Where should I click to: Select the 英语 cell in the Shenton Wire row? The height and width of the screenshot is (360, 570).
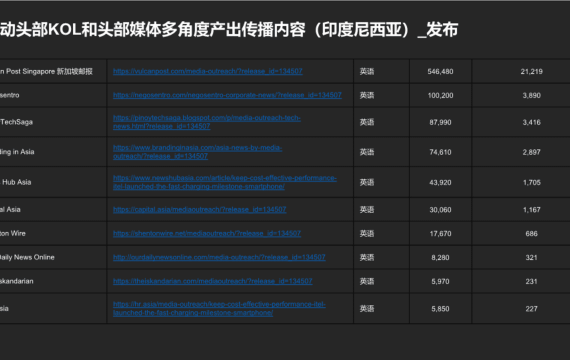point(381,233)
